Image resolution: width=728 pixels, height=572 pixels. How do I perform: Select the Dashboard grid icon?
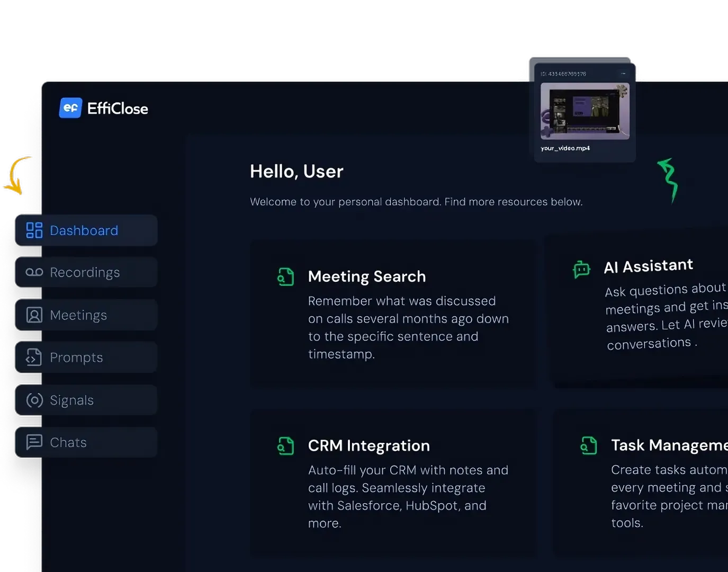tap(34, 230)
